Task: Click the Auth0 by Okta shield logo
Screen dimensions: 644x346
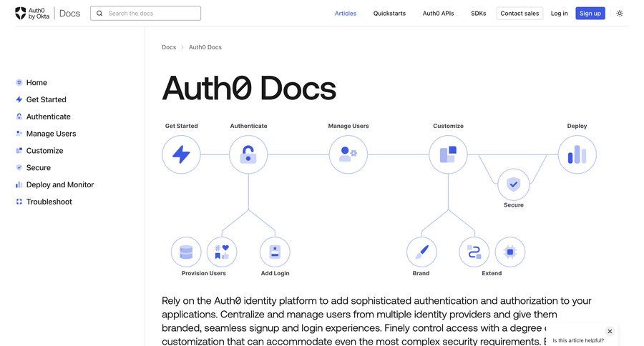Action: (x=21, y=13)
